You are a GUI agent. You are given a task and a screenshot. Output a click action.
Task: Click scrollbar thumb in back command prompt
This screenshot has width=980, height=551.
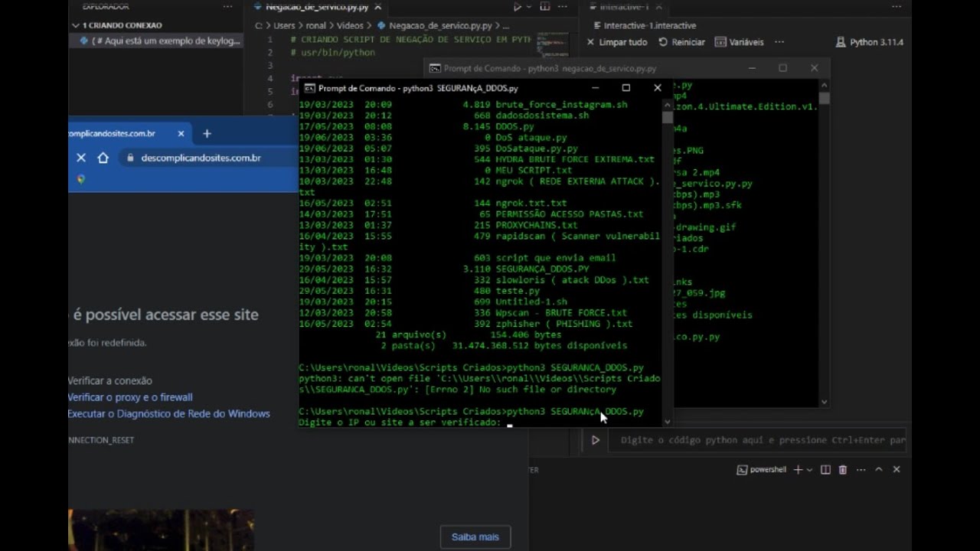point(824,99)
